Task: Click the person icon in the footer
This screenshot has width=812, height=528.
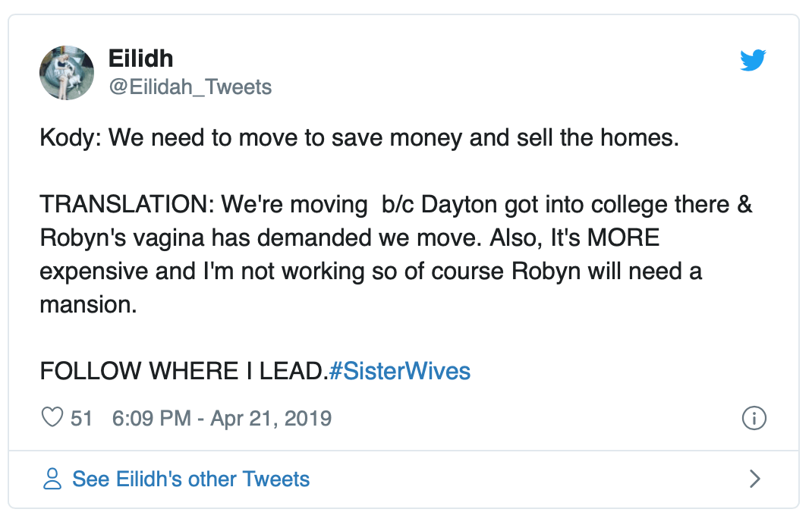Action: click(52, 479)
